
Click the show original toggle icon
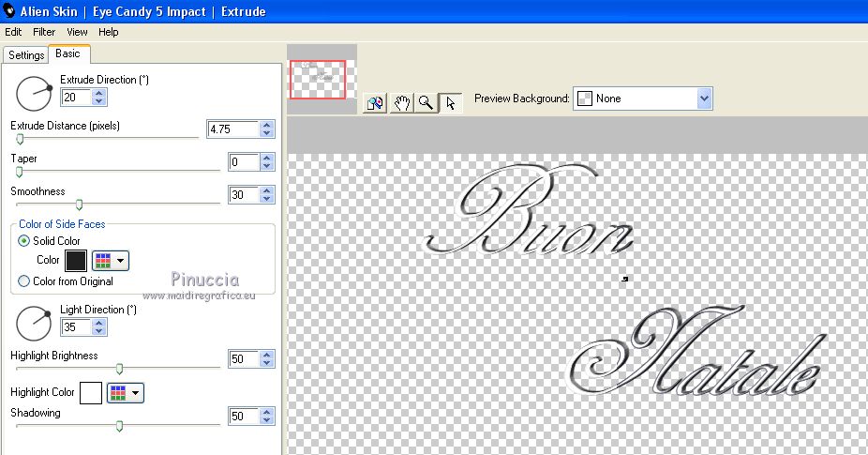[375, 103]
